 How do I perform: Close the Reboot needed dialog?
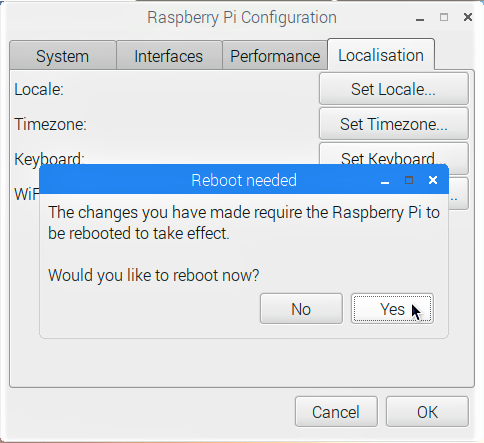click(x=433, y=180)
